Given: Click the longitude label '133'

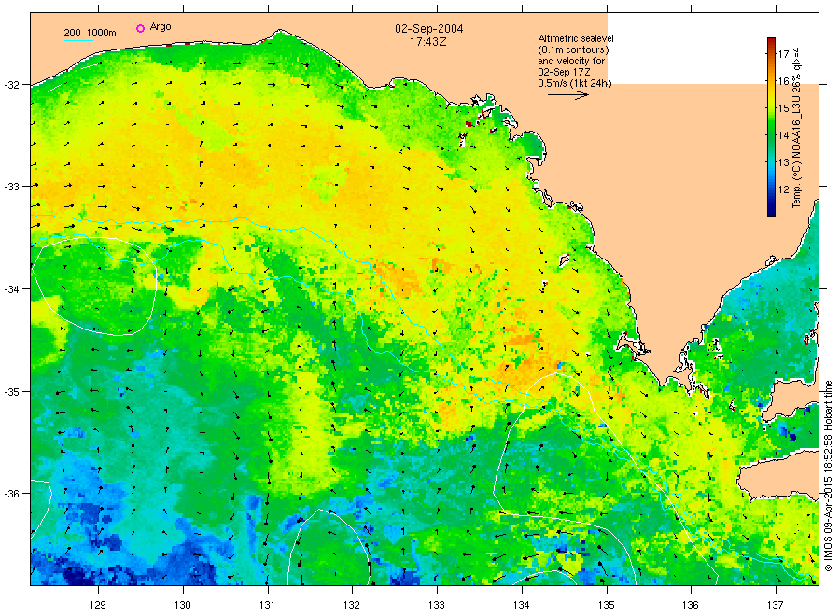Looking at the screenshot, I should pyautogui.click(x=437, y=605).
